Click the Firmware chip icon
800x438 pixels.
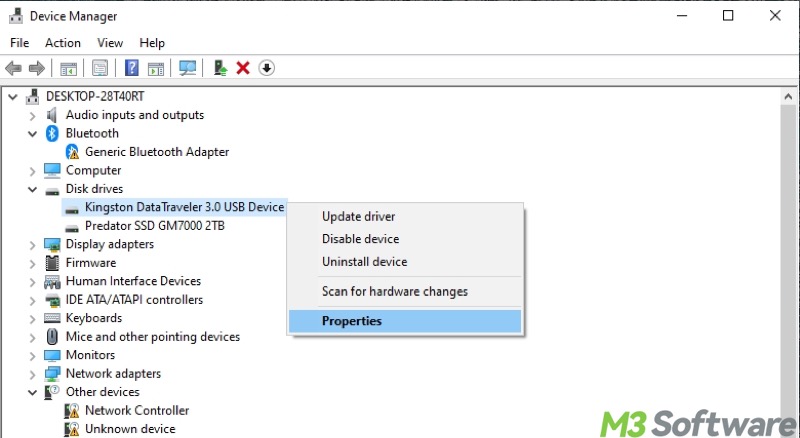[52, 262]
